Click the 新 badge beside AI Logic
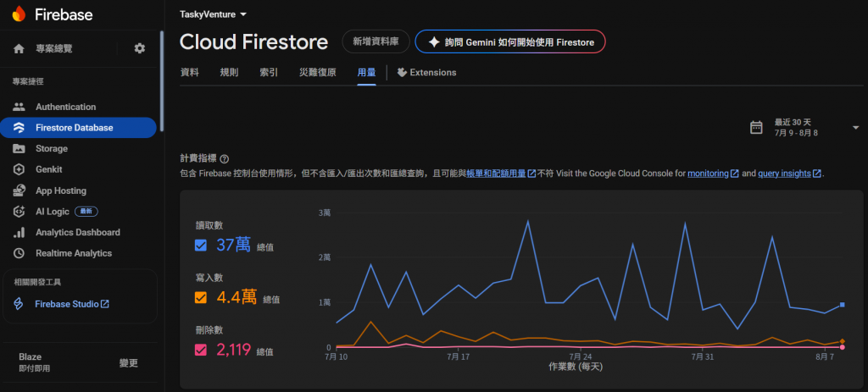 pyautogui.click(x=86, y=211)
